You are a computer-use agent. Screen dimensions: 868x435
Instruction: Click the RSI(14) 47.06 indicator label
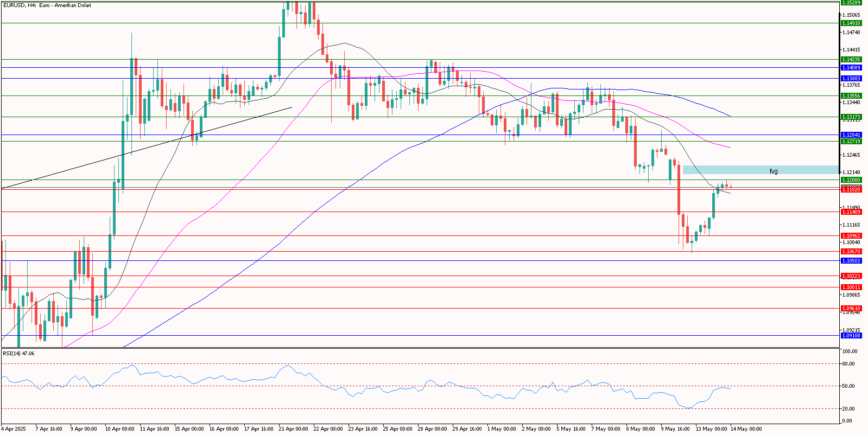pos(18,354)
